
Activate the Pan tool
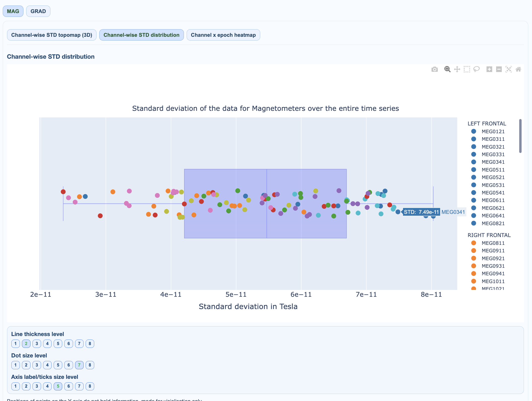(x=457, y=69)
